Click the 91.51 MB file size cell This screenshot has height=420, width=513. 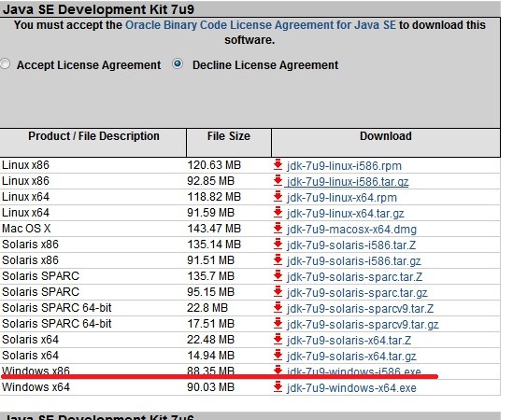[210, 259]
